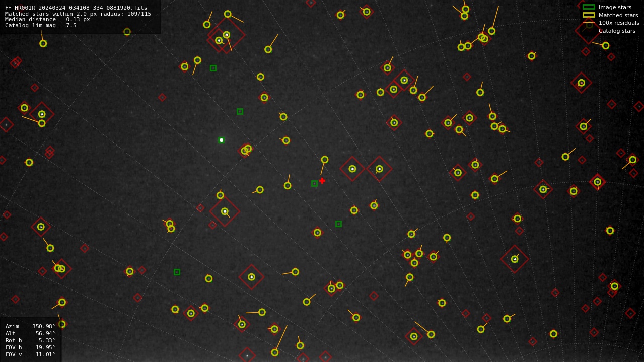
Task: Click the orange 100x residuals legend line
Action: (x=589, y=23)
